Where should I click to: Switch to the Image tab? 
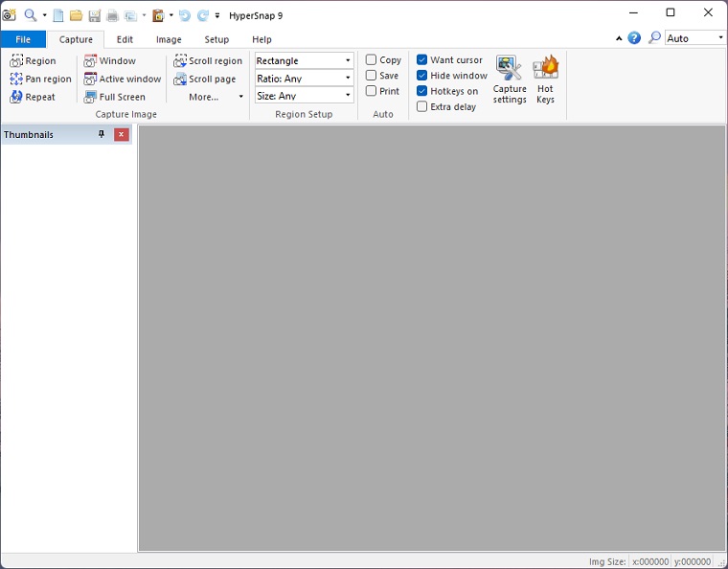(x=169, y=39)
